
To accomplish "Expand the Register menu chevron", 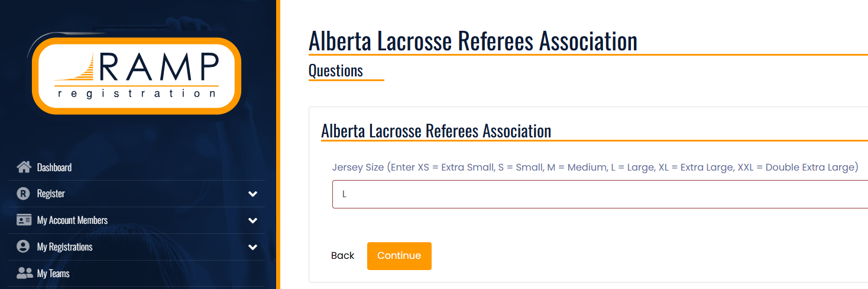I will click(252, 194).
